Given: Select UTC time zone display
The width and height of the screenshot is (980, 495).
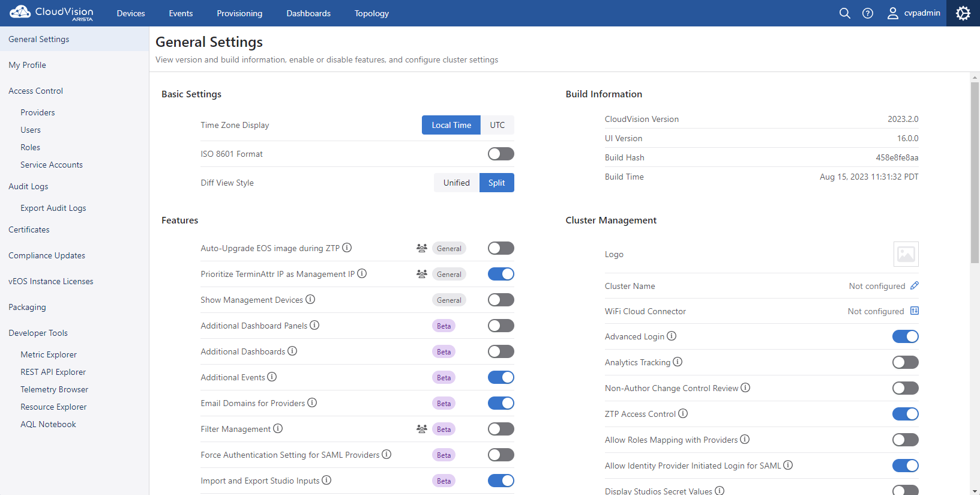Looking at the screenshot, I should [498, 125].
